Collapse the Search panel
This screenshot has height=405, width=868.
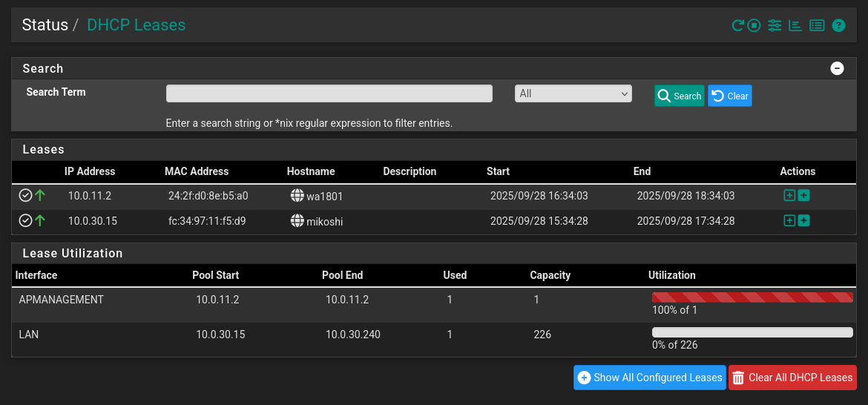pyautogui.click(x=837, y=68)
